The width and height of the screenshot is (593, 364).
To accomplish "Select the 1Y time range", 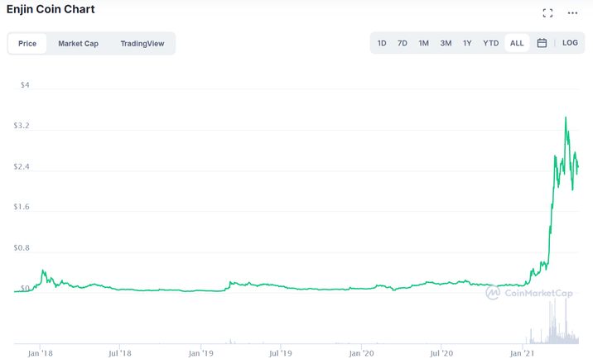I will pos(467,43).
